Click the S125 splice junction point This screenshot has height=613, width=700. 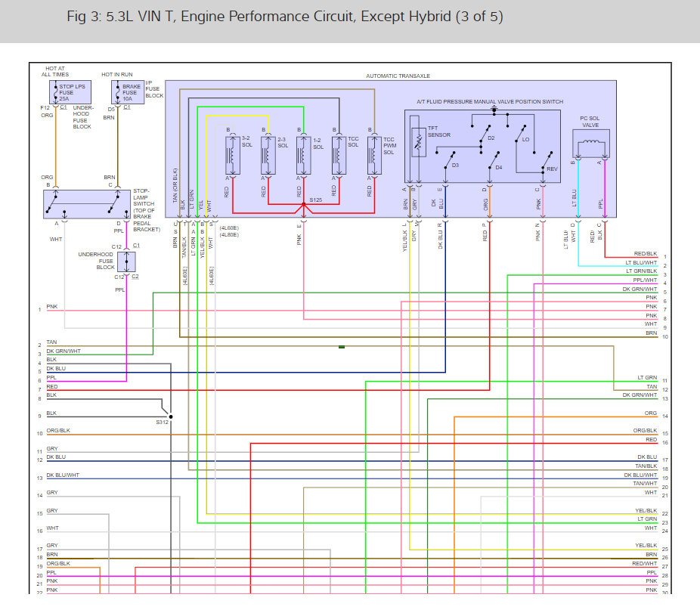tap(304, 205)
